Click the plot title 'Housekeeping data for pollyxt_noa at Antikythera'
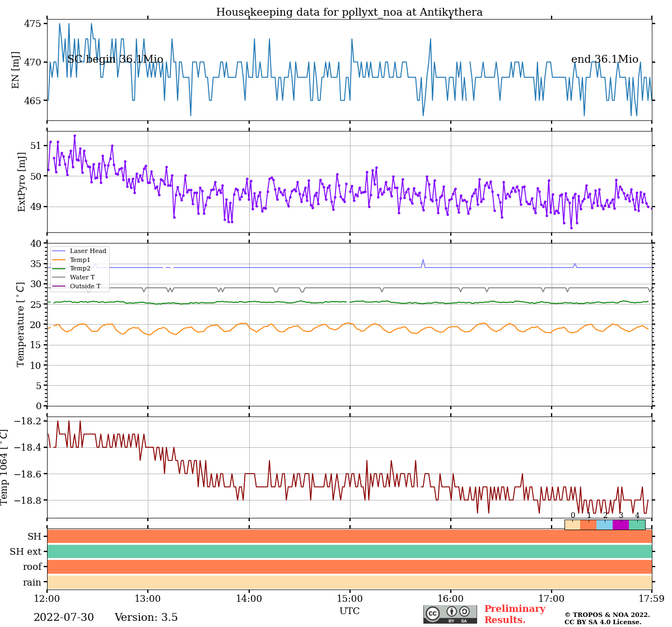This screenshot has width=672, height=627. [349, 12]
